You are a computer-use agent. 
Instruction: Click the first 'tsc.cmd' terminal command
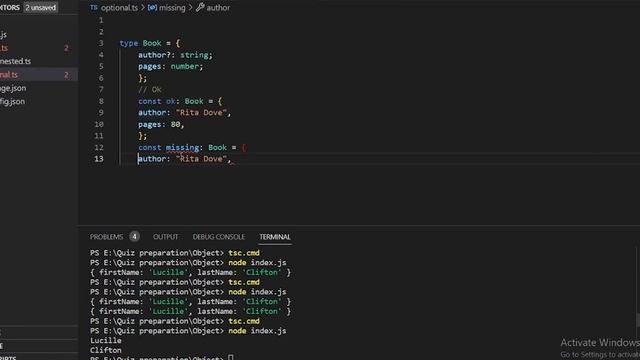[x=244, y=253]
